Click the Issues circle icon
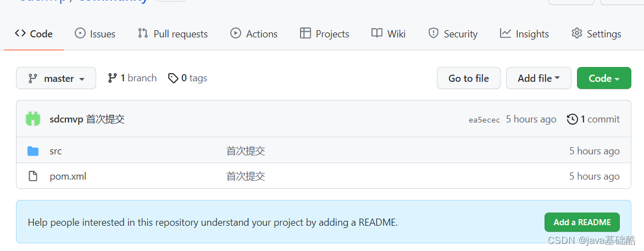 click(x=80, y=34)
